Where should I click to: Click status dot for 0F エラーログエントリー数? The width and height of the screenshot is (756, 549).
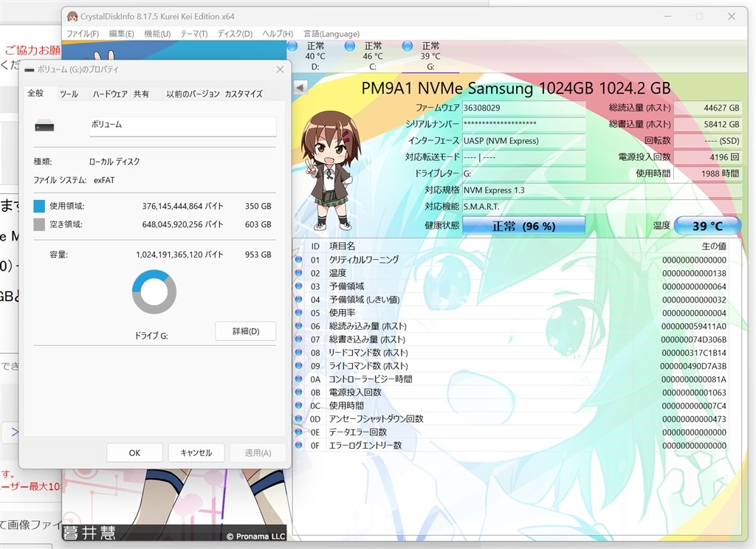pos(299,445)
